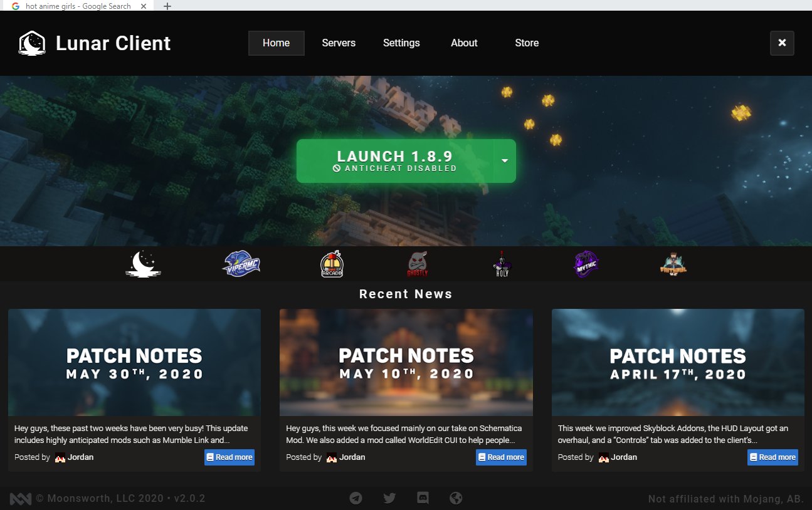
Task: Open the Telegram icon in the footer
Action: tap(356, 498)
